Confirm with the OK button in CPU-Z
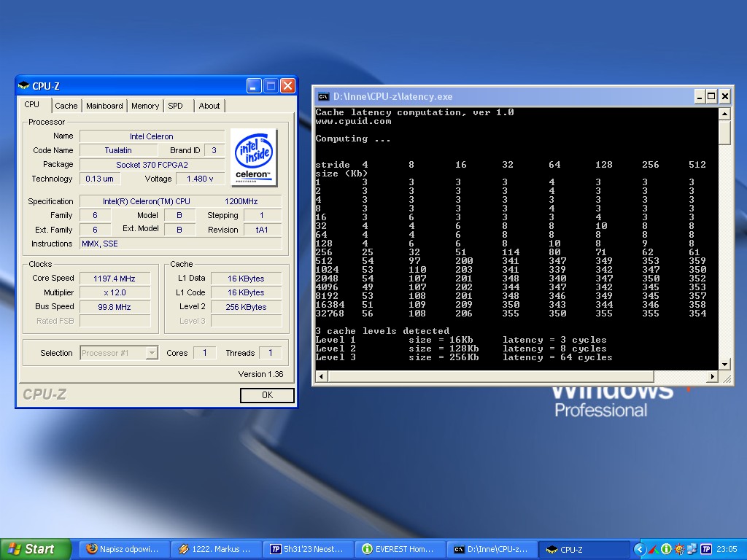 click(267, 394)
